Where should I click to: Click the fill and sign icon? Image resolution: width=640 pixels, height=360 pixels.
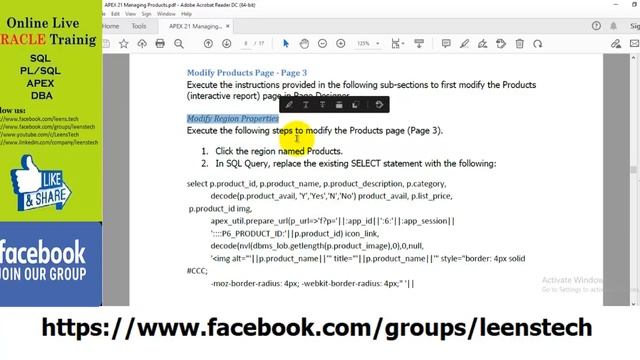point(616,44)
